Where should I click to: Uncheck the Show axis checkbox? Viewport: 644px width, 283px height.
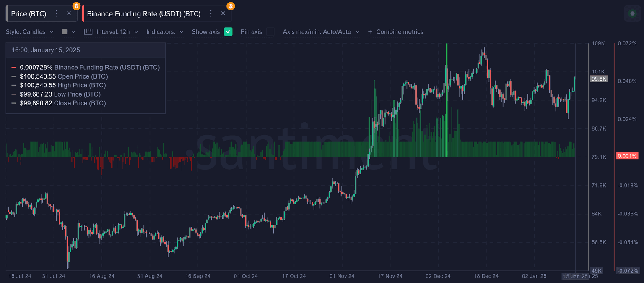point(228,31)
